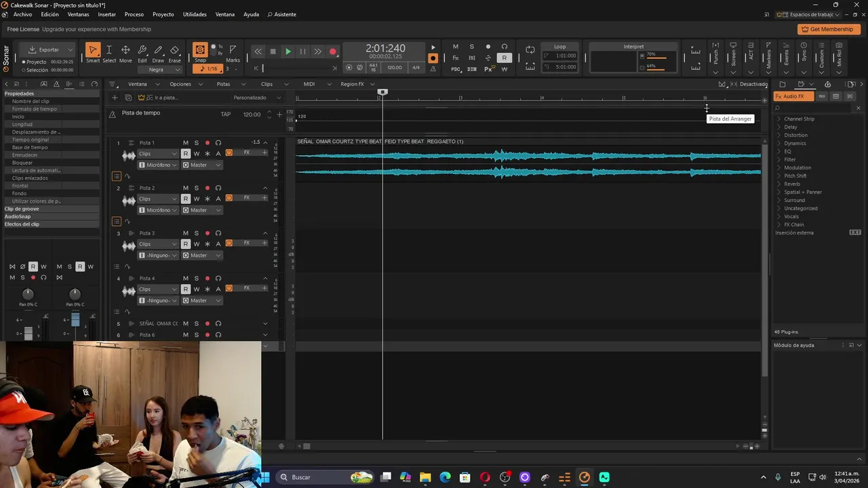
Task: Start recording with the Record button
Action: pos(332,52)
